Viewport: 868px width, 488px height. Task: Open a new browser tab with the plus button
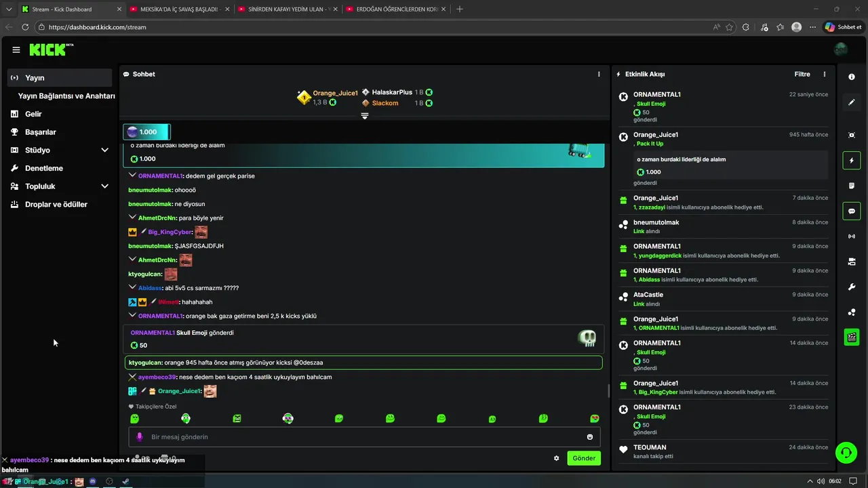[x=460, y=9]
